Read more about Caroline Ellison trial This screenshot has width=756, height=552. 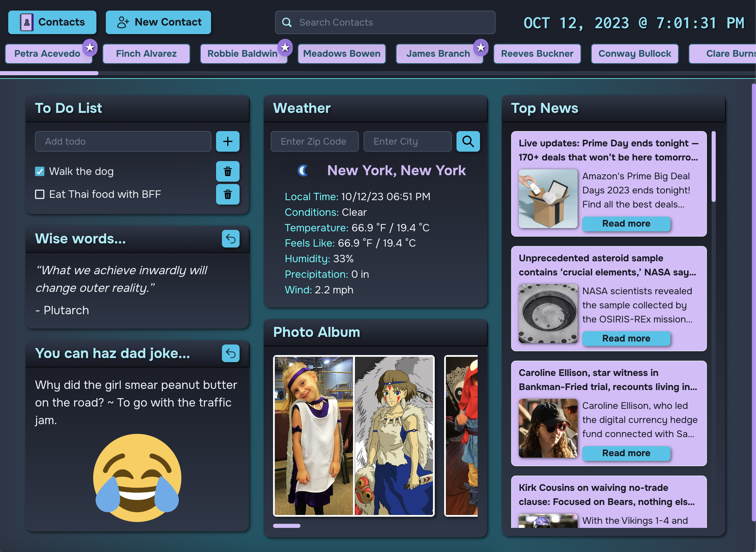[x=626, y=453]
